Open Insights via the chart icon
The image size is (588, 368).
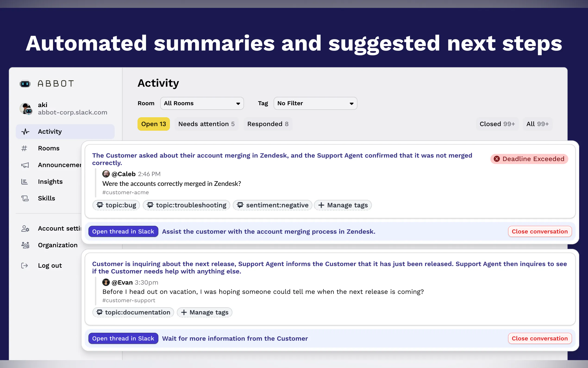tap(25, 181)
